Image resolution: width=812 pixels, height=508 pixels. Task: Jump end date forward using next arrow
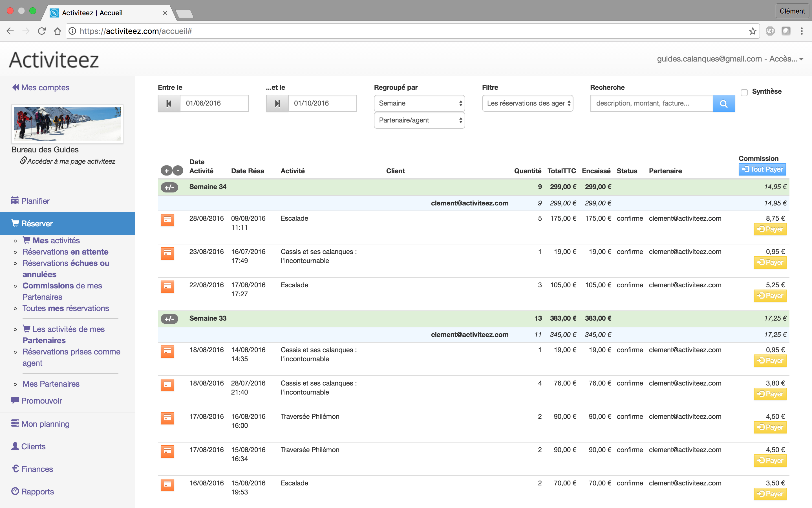pyautogui.click(x=277, y=104)
